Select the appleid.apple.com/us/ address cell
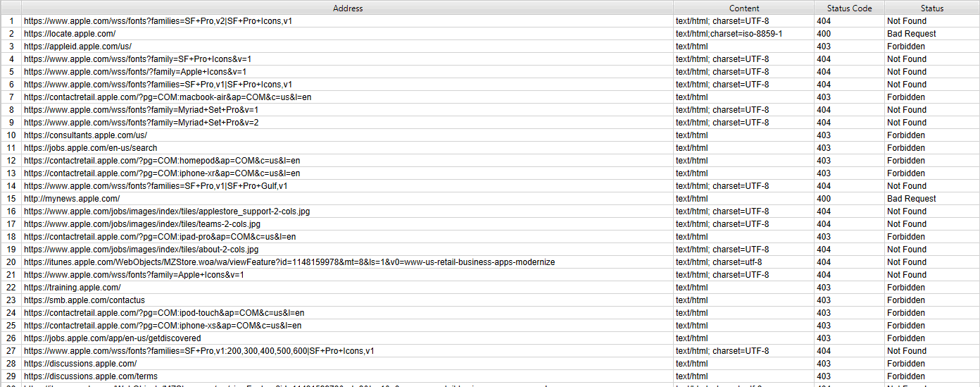Screen dimensions: 980x387 click(77, 47)
